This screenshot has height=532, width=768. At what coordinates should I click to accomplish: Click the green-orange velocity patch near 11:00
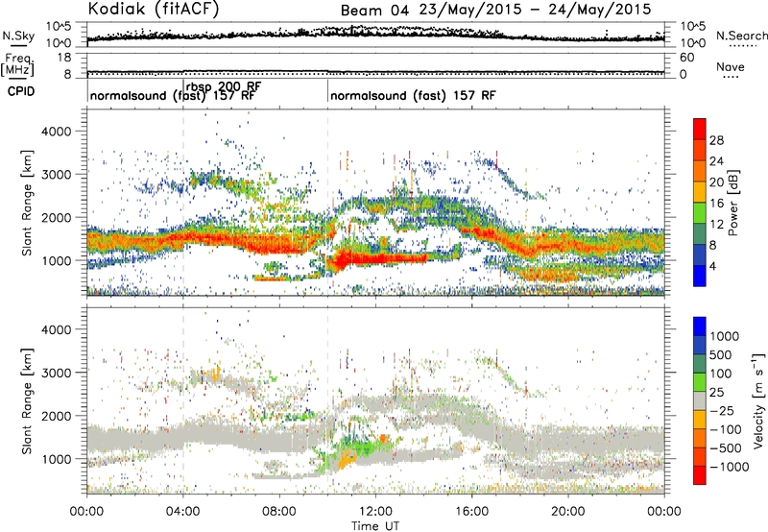pyautogui.click(x=355, y=453)
